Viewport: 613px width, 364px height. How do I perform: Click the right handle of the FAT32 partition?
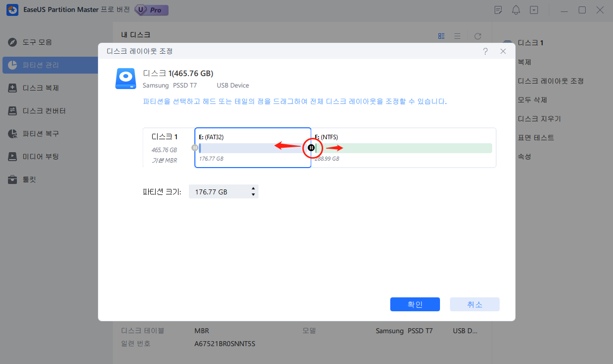pyautogui.click(x=311, y=148)
